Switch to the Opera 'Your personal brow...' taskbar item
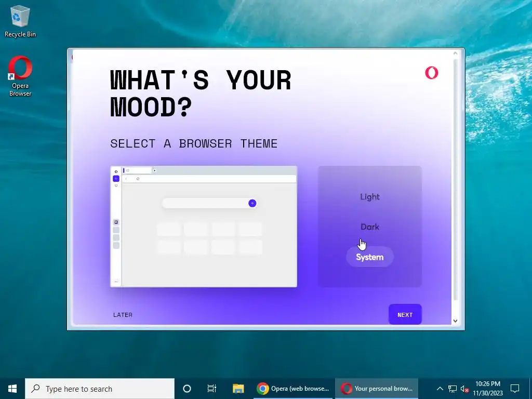532x399 pixels. [377, 389]
